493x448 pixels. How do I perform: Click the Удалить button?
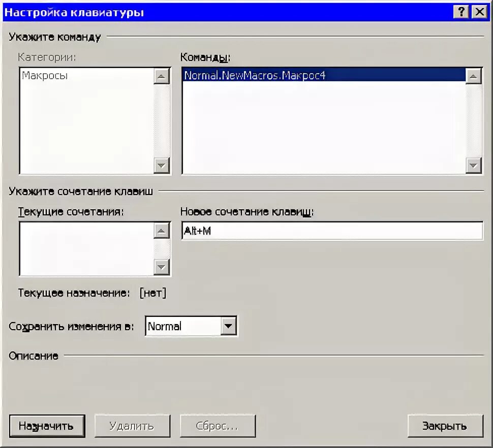[132, 426]
